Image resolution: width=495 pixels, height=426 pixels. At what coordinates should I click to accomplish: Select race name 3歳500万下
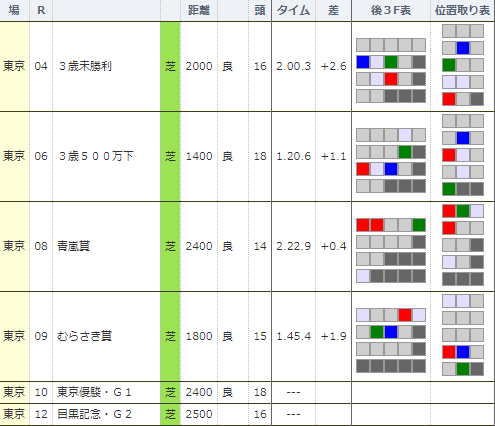(x=96, y=156)
